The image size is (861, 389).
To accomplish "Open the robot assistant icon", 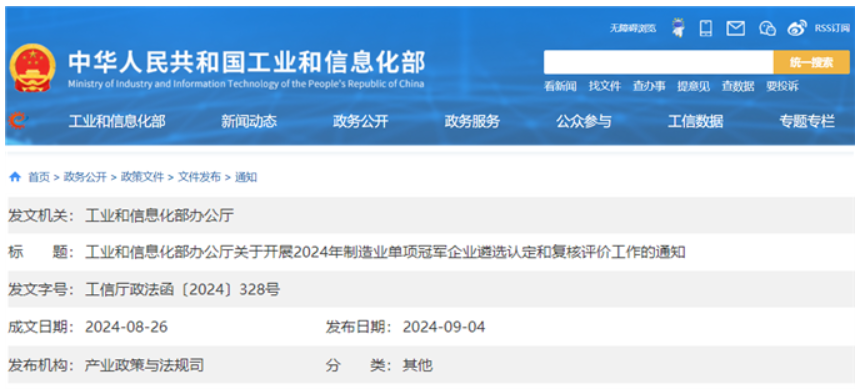I will (679, 27).
